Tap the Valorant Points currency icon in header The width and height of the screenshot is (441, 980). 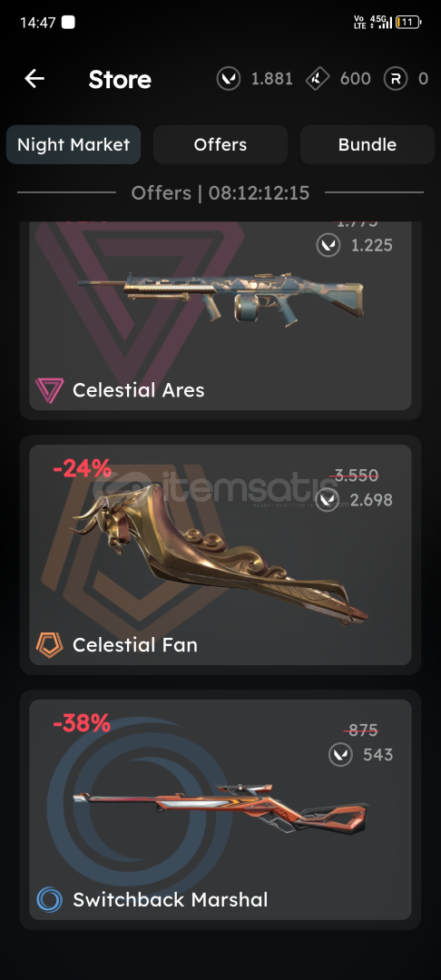tap(229, 79)
